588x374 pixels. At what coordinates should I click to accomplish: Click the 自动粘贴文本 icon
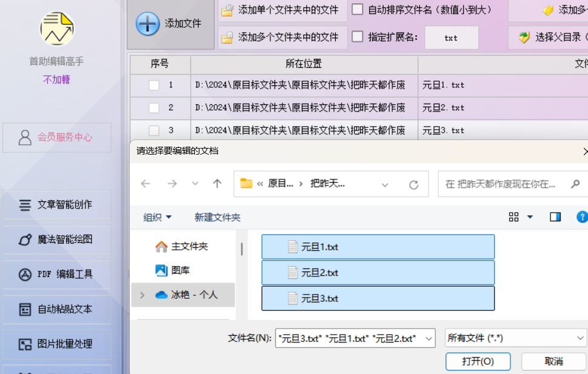(x=25, y=310)
